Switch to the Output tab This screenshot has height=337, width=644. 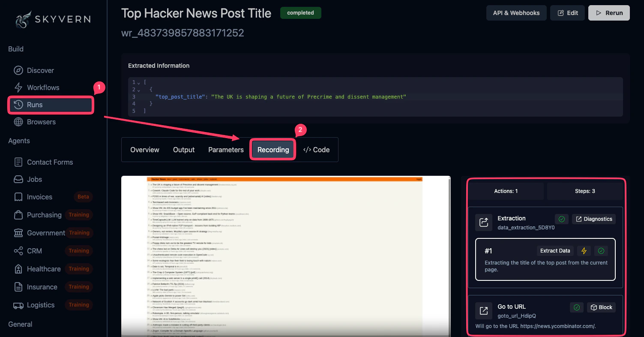click(183, 150)
